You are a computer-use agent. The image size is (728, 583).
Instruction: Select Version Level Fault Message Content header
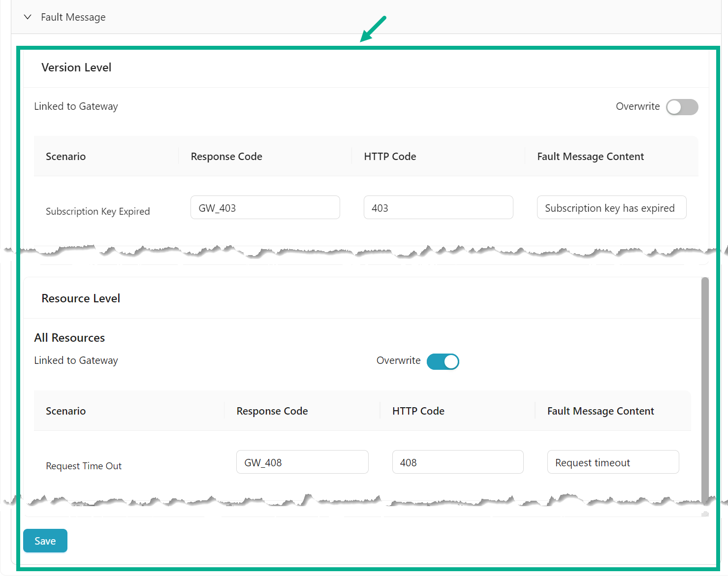click(x=590, y=157)
